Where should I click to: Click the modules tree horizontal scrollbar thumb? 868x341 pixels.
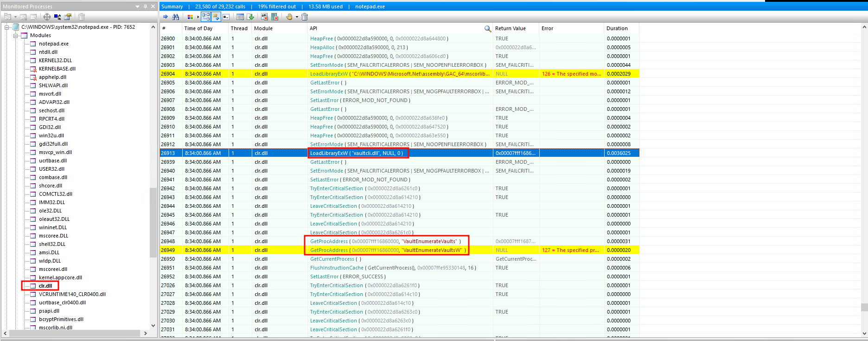point(75,333)
